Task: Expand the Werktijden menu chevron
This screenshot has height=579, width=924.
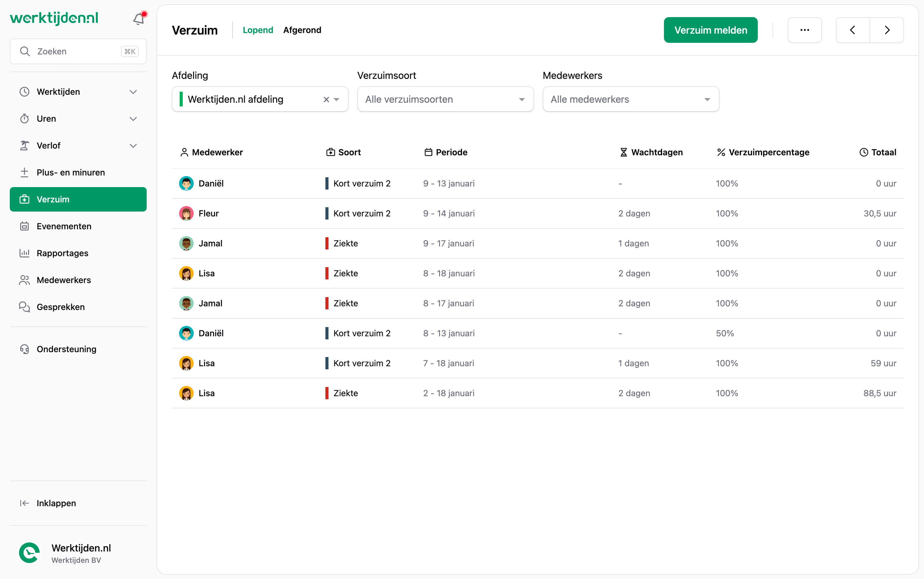Action: click(133, 92)
